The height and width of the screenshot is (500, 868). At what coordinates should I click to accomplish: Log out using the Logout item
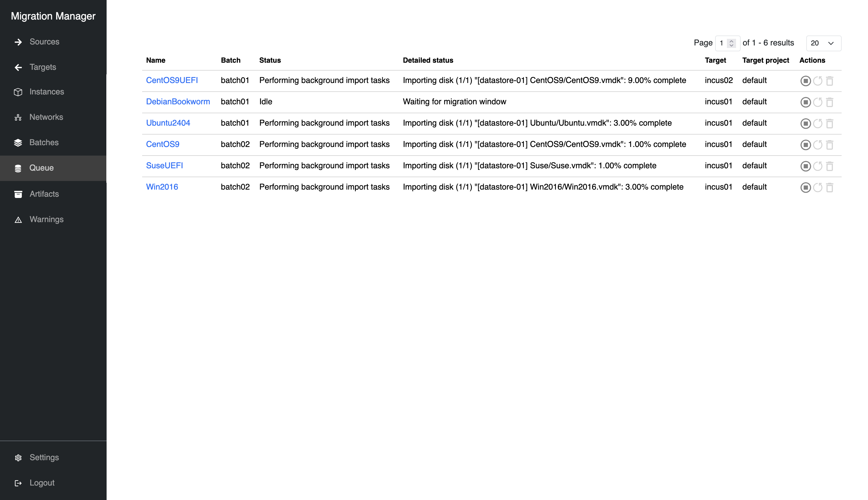(42, 483)
